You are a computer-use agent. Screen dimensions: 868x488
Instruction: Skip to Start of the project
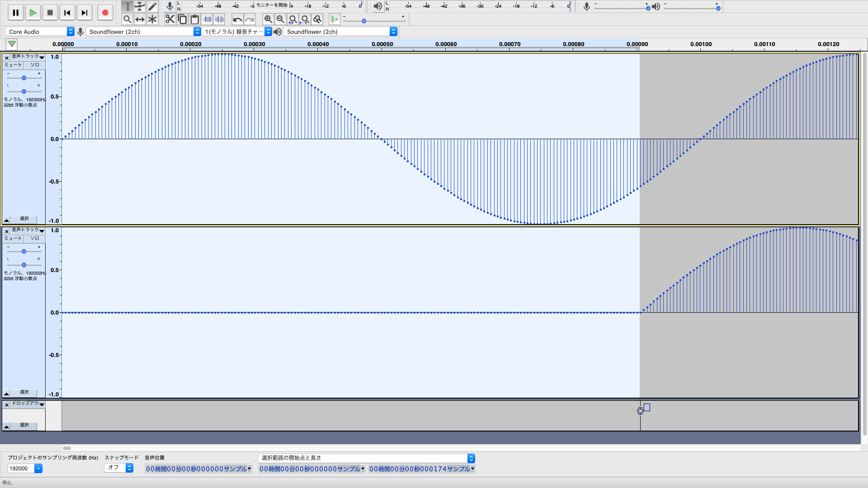[x=67, y=13]
